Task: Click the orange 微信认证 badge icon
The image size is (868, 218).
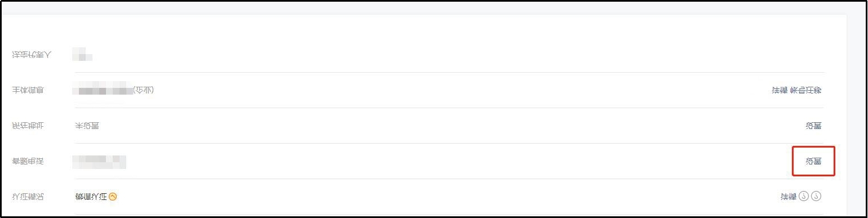Action: tap(113, 197)
